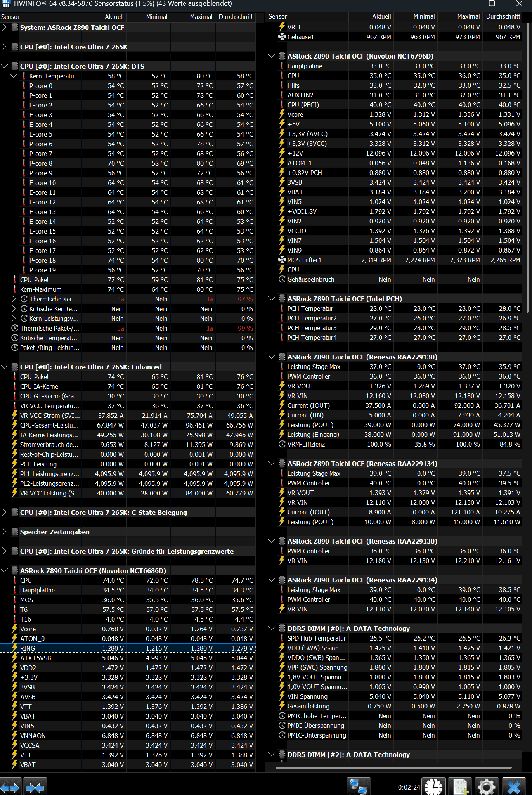Click the elapsed time 0:02:24 display
This screenshot has height=795, width=532.
[409, 787]
